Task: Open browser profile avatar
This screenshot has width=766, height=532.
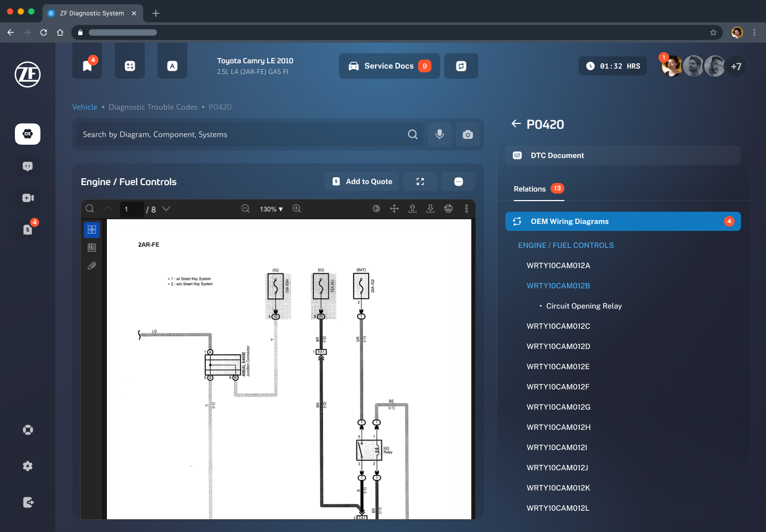Action: pyautogui.click(x=737, y=32)
